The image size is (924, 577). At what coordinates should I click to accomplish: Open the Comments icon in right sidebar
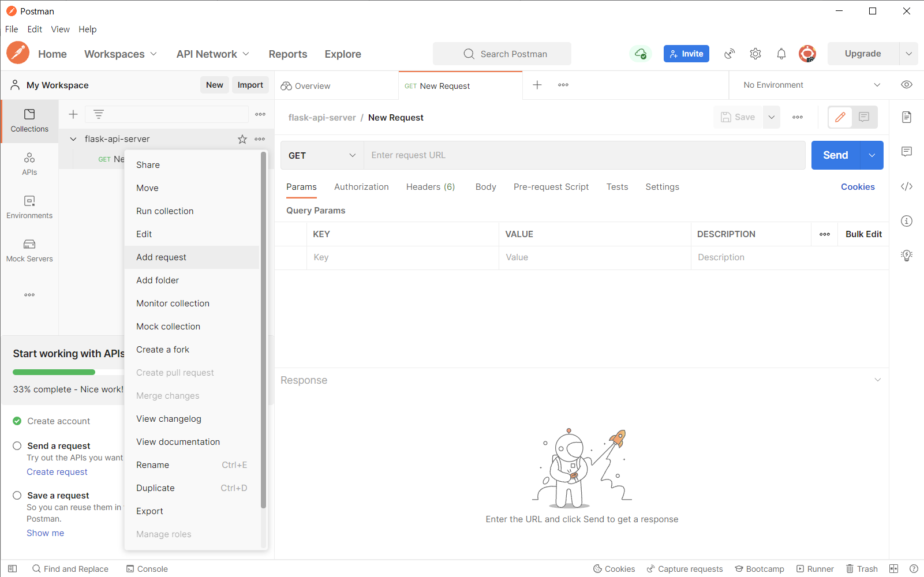click(x=907, y=152)
